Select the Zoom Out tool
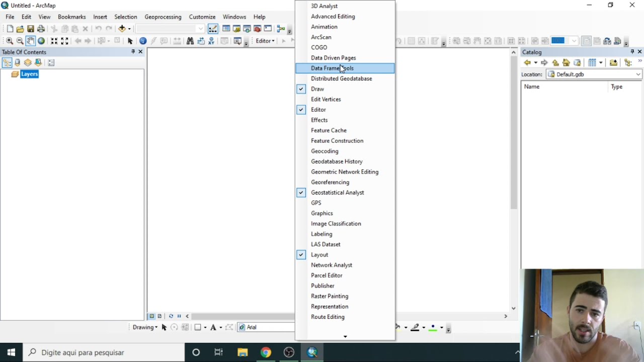The width and height of the screenshot is (644, 362). pos(20,41)
